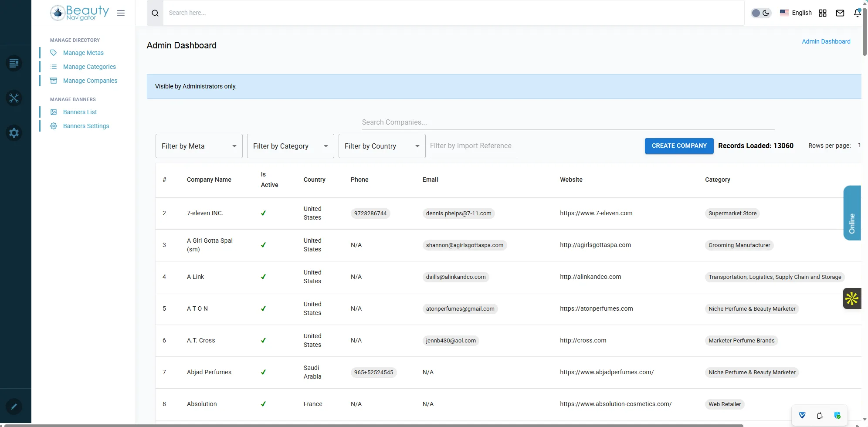The height and width of the screenshot is (427, 868).
Task: Click the Is Active column header
Action: point(269,180)
